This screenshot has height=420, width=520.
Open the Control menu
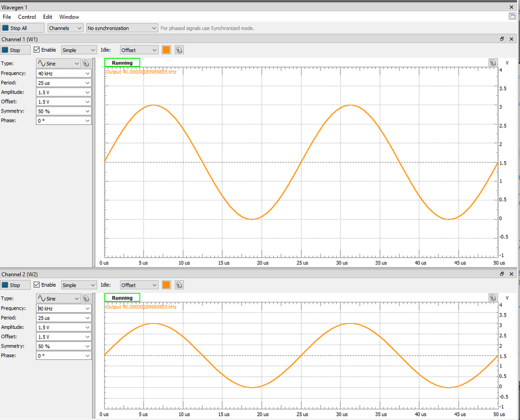click(x=27, y=17)
